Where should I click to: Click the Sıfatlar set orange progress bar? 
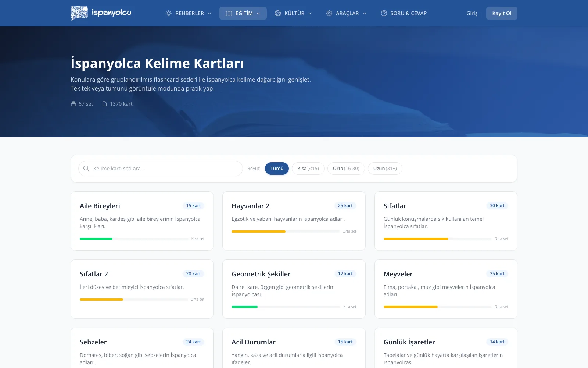click(416, 239)
